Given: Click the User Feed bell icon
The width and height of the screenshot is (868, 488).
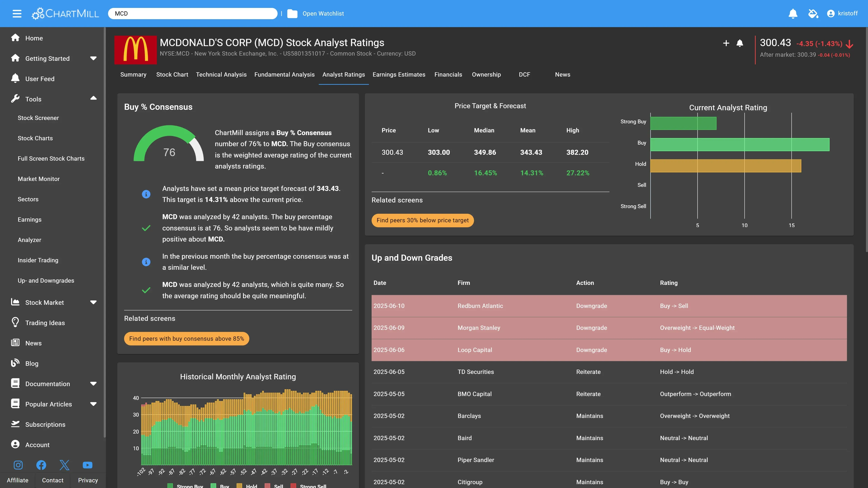Looking at the screenshot, I should coord(15,78).
